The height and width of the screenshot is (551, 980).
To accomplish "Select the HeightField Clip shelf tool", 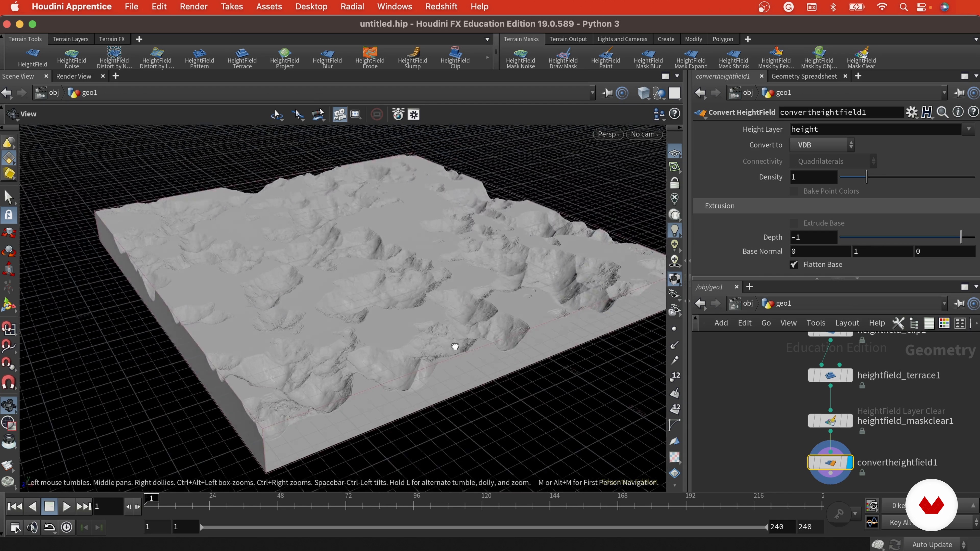I will (x=455, y=58).
